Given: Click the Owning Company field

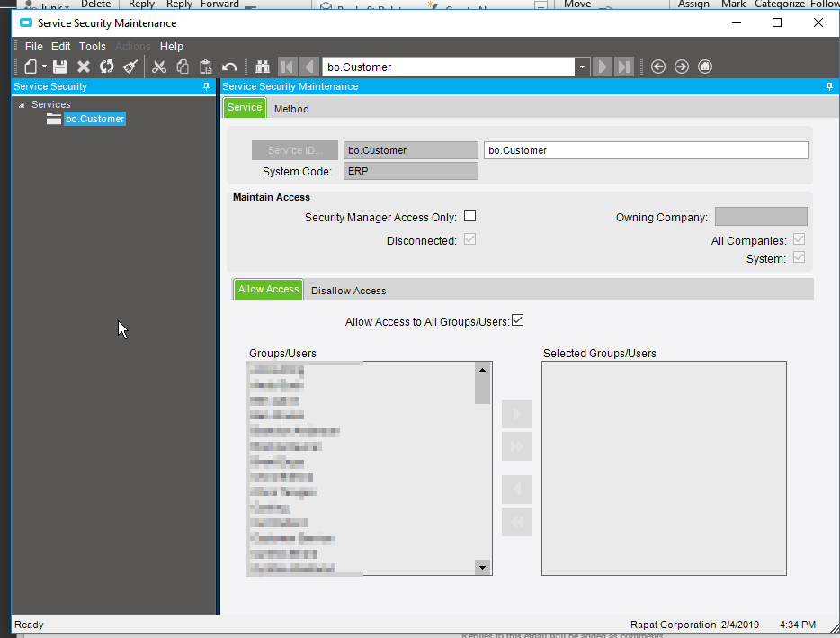Looking at the screenshot, I should 761,217.
